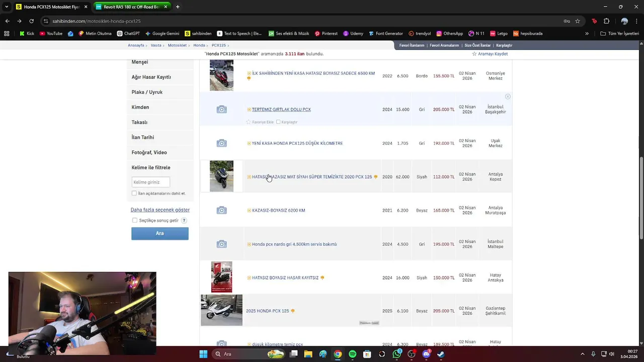
Task: Open the Udemy bookmark
Action: coord(353,34)
